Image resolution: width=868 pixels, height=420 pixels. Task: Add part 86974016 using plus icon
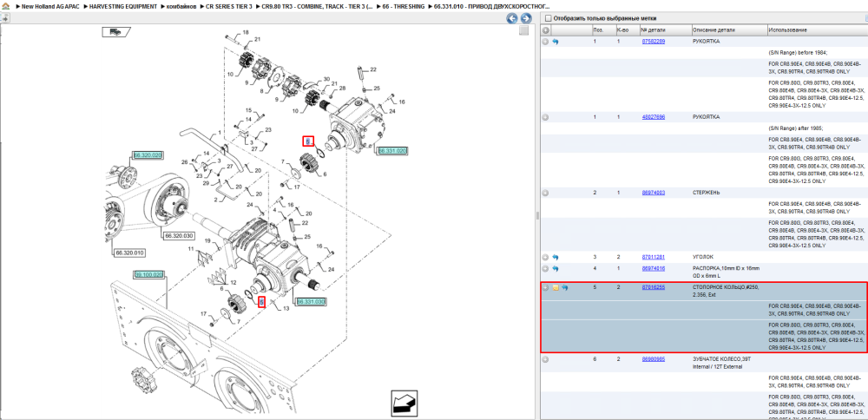click(x=545, y=268)
